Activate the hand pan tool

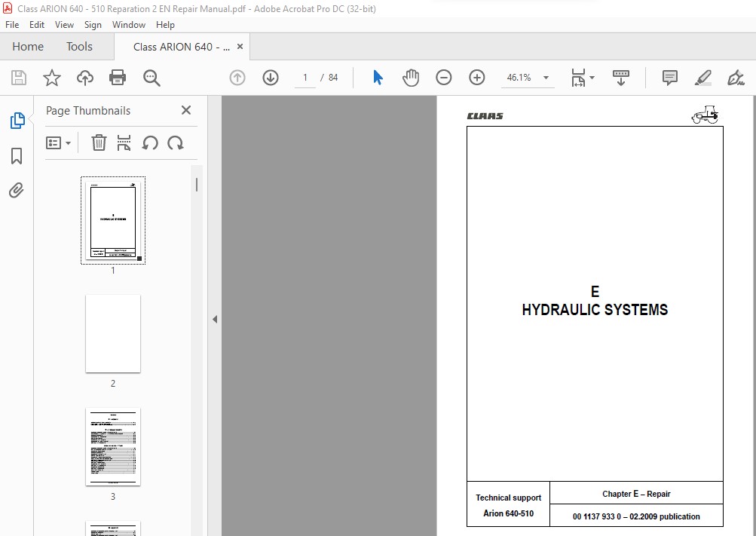tap(411, 78)
